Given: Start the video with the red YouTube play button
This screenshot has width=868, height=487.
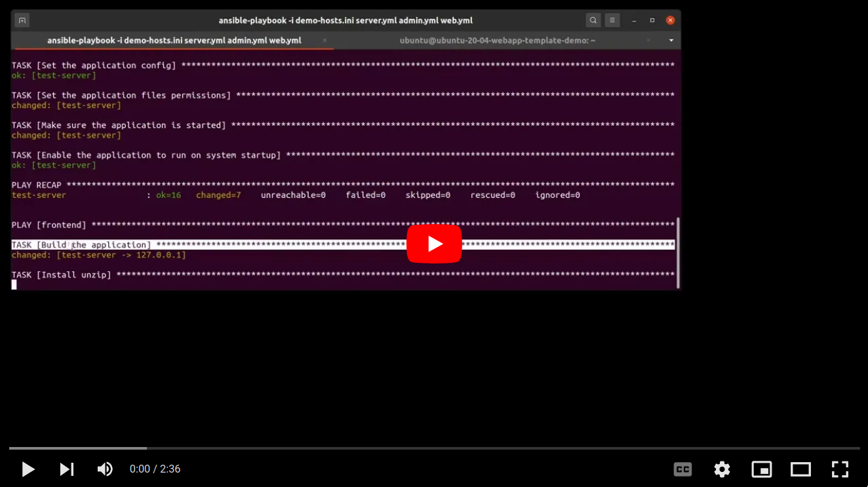Looking at the screenshot, I should tap(434, 244).
